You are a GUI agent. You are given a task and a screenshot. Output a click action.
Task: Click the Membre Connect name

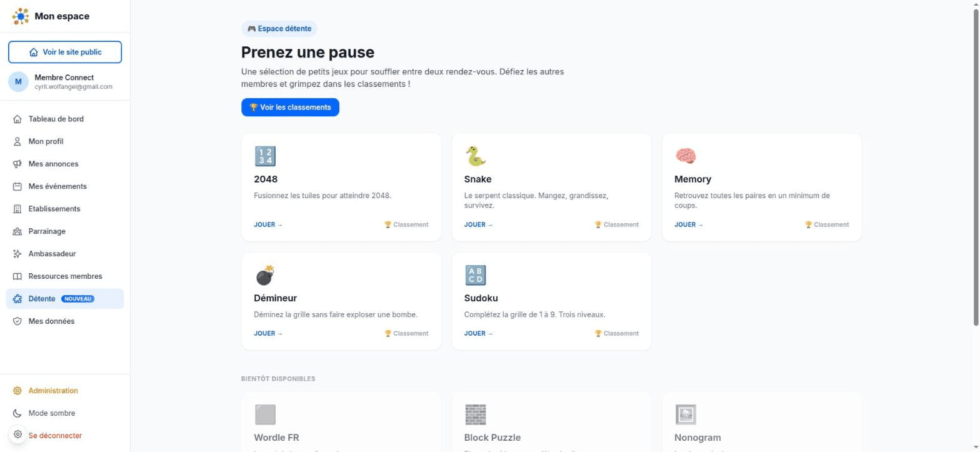coord(64,78)
